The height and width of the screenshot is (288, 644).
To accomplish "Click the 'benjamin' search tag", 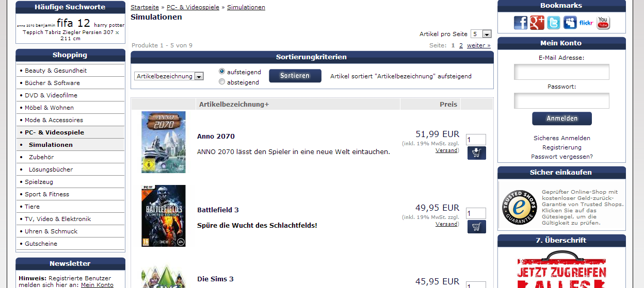I will tap(45, 25).
